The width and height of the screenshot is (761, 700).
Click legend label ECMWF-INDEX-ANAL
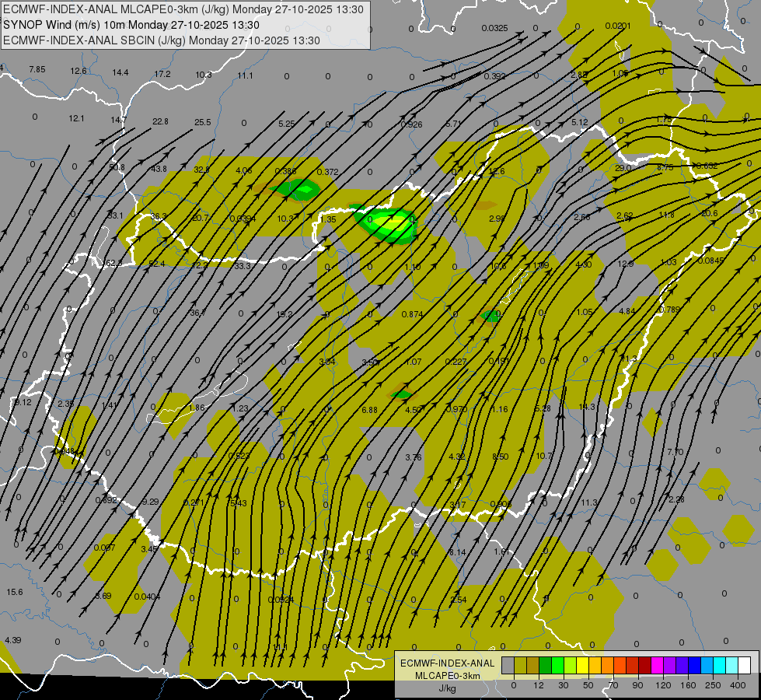click(x=448, y=663)
